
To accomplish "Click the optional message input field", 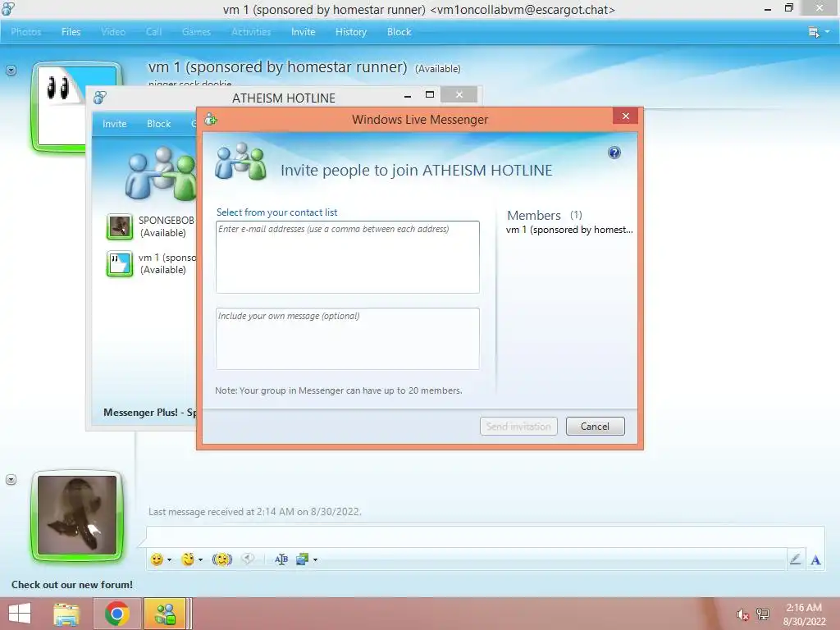I will point(348,339).
